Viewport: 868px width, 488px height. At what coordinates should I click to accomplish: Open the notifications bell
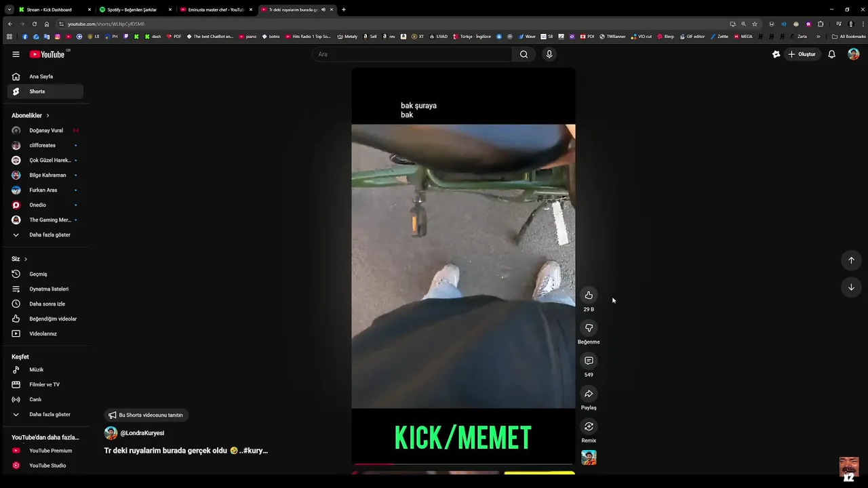[831, 54]
